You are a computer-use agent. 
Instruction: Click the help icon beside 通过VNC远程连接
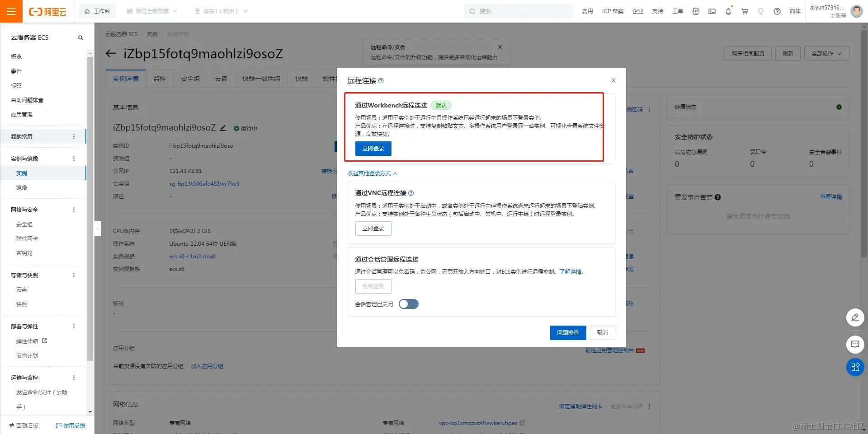(411, 193)
